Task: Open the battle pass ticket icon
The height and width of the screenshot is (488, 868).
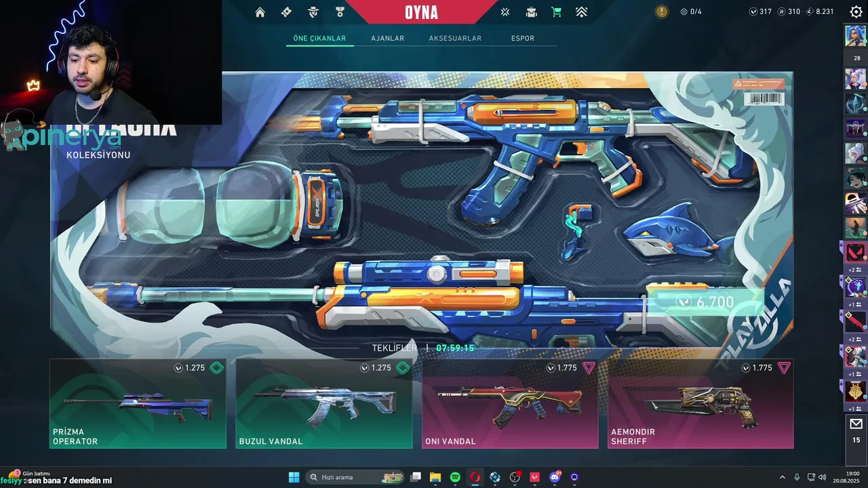Action: coord(286,12)
